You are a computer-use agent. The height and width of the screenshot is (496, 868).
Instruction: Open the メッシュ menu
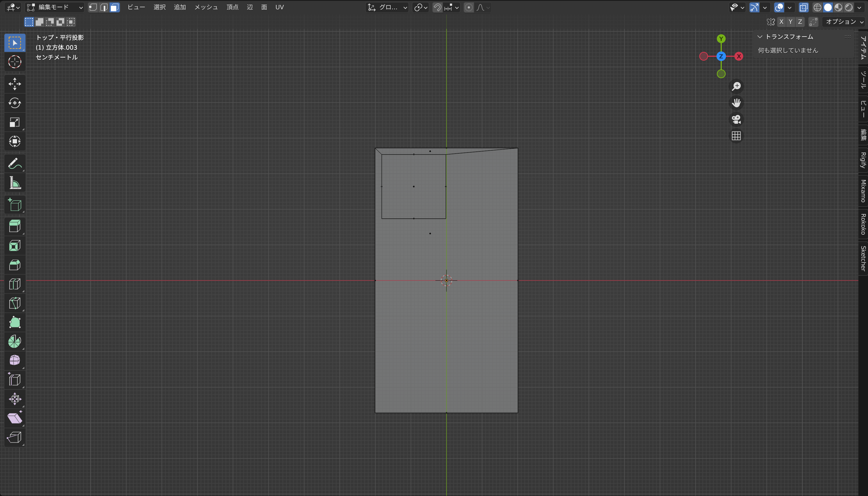click(206, 7)
